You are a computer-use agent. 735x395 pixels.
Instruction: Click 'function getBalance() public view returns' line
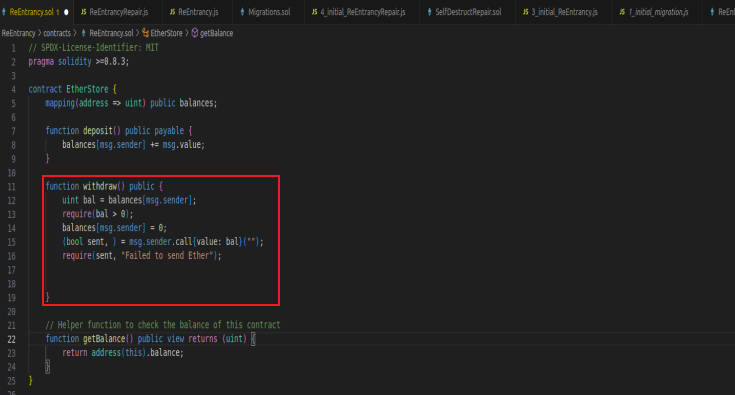coord(150,339)
